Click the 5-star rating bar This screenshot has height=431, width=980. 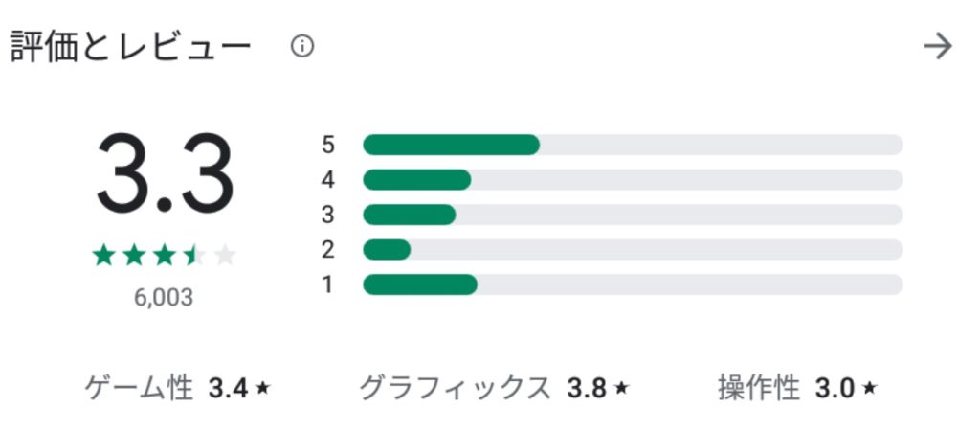click(632, 145)
